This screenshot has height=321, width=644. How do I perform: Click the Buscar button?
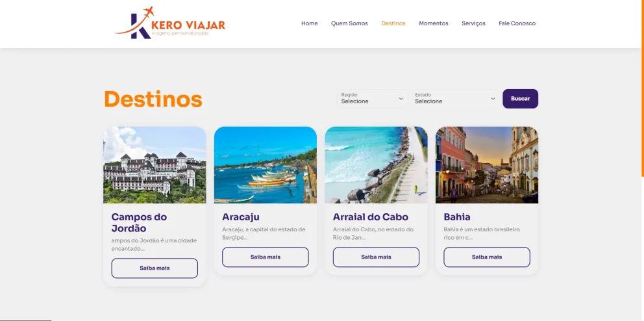pyautogui.click(x=521, y=99)
